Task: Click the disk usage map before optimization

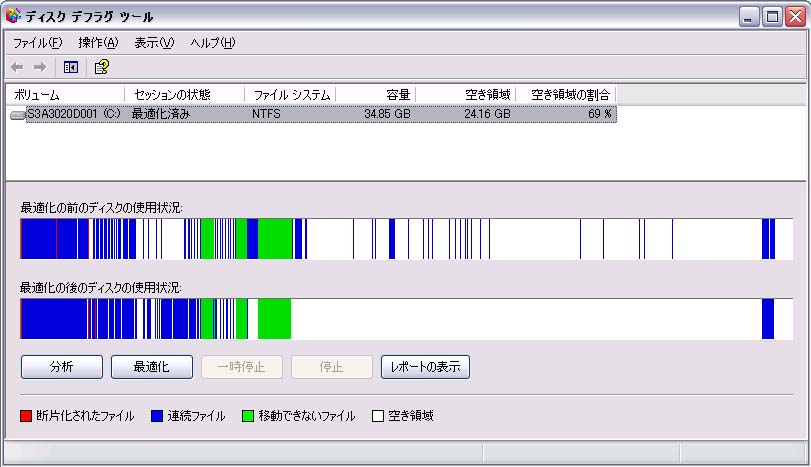Action: coord(407,239)
